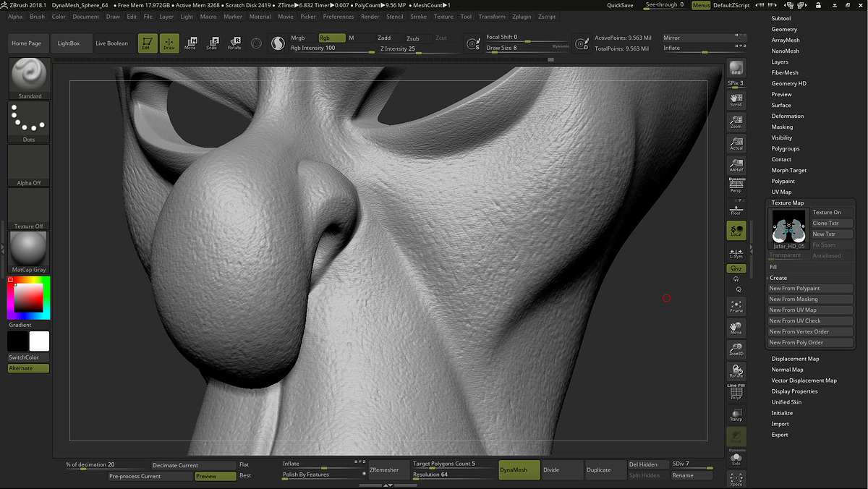Viewport: 868px width, 489px height.
Task: Pick a color in the color picker square
Action: (29, 297)
